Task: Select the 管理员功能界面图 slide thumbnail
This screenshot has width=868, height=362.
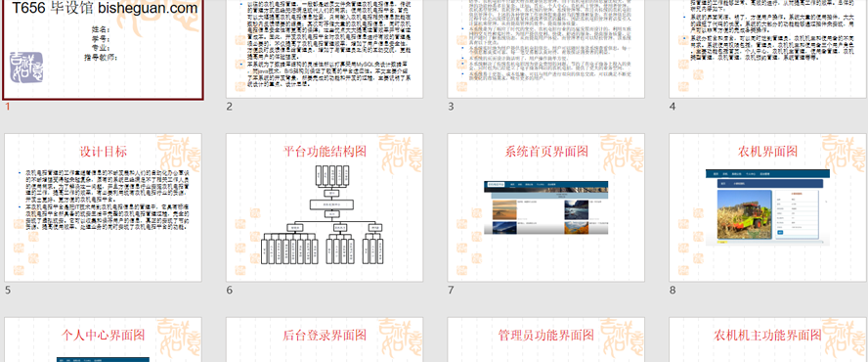Action: [545, 339]
